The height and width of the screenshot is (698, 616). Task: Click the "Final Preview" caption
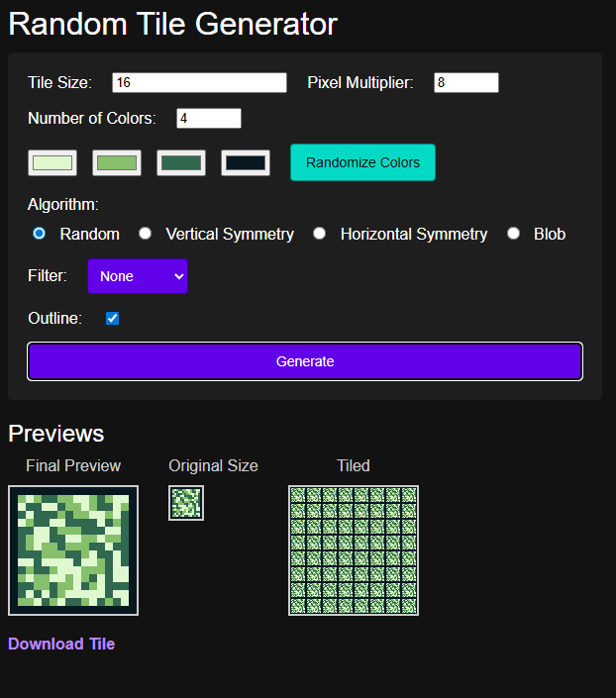(73, 466)
